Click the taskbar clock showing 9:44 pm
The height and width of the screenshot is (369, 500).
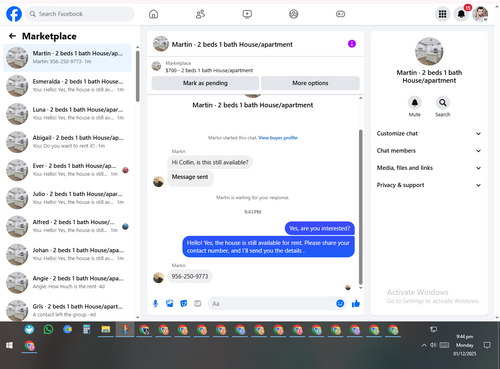[x=464, y=345]
